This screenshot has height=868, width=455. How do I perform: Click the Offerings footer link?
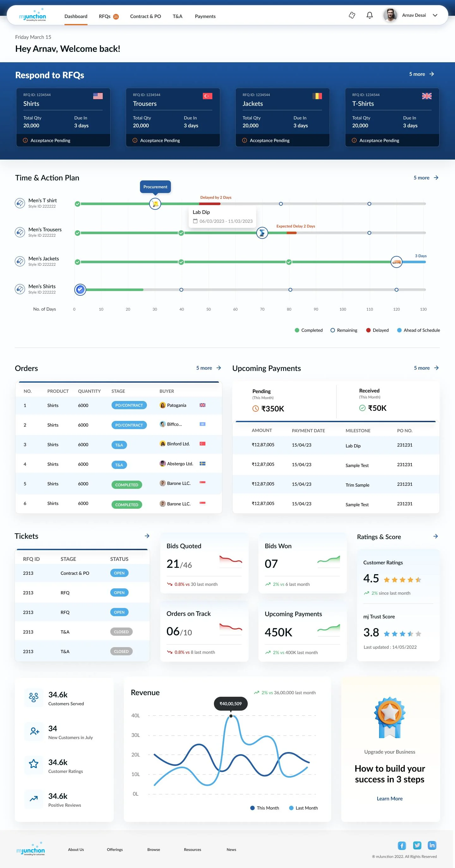[x=115, y=849]
